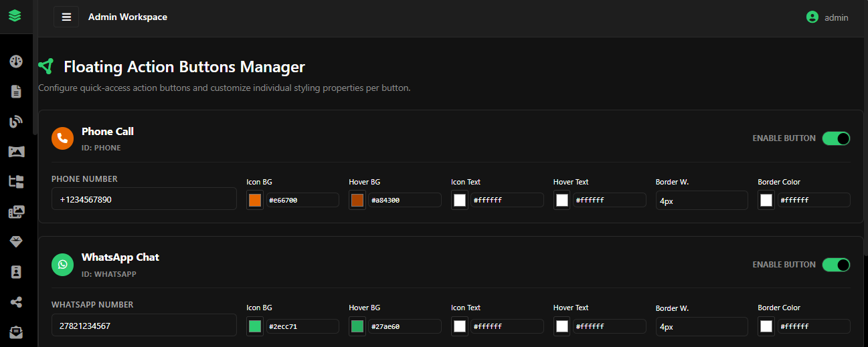Open the dashboard gauge sidebar icon
Screen dimensions: 868x347
[16, 62]
